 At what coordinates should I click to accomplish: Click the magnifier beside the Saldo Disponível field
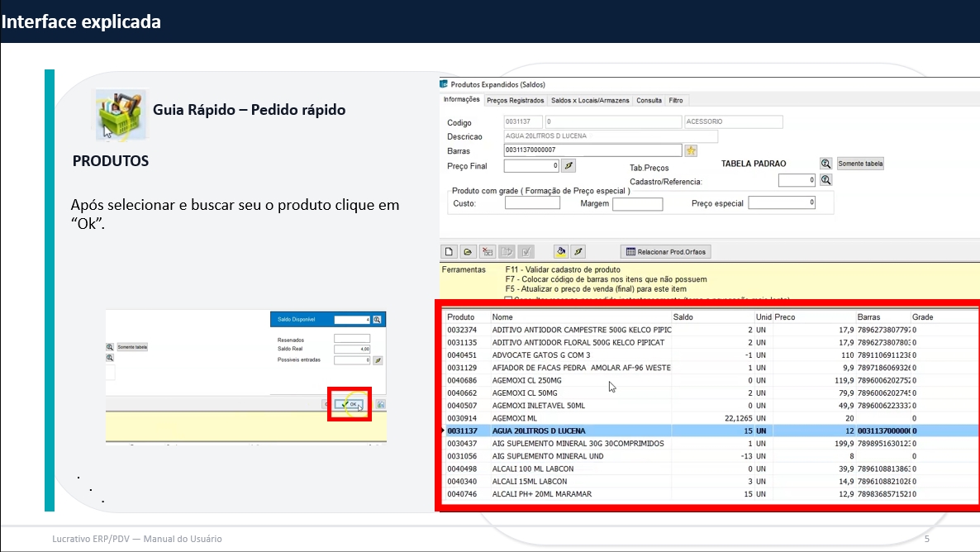(377, 320)
